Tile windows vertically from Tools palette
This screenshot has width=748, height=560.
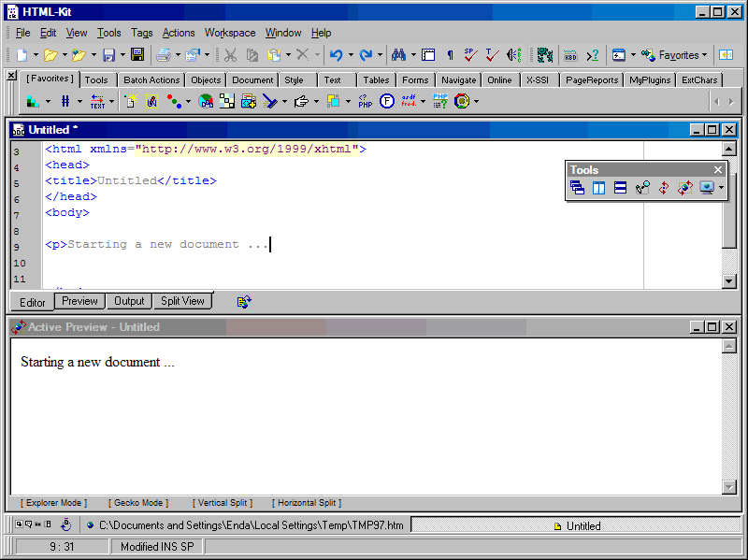[598, 188]
